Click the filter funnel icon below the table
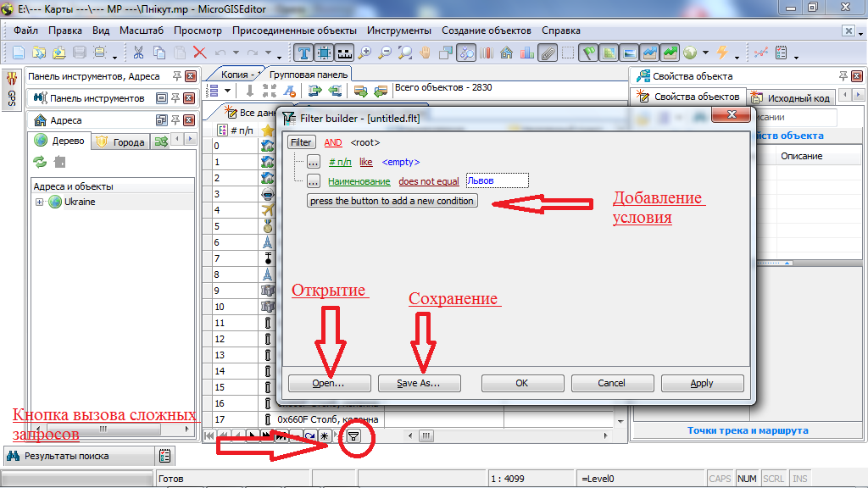This screenshot has width=868, height=488. click(x=354, y=435)
